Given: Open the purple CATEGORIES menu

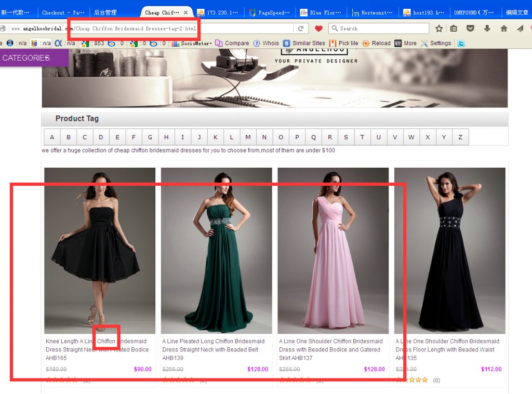Looking at the screenshot, I should tap(26, 58).
